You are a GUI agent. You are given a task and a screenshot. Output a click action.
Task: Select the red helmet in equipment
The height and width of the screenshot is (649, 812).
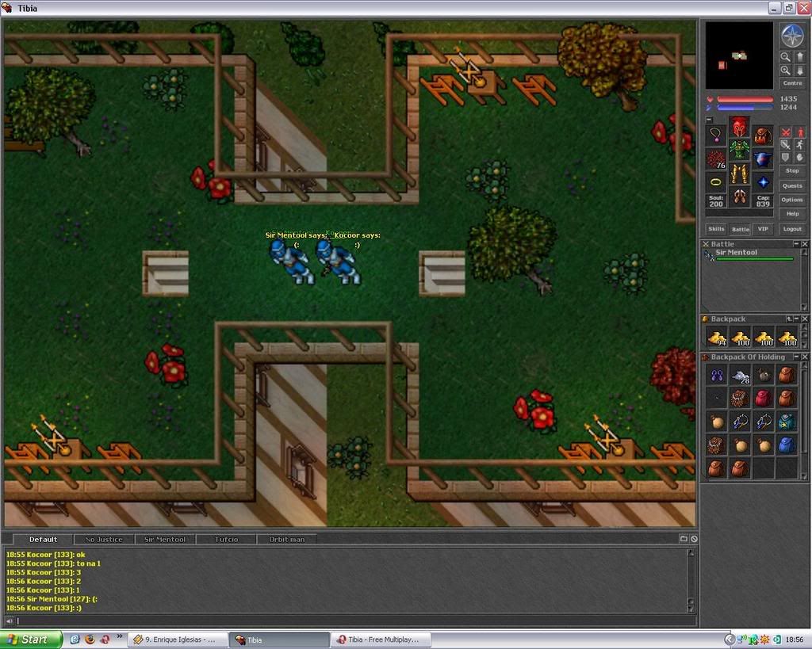point(740,126)
